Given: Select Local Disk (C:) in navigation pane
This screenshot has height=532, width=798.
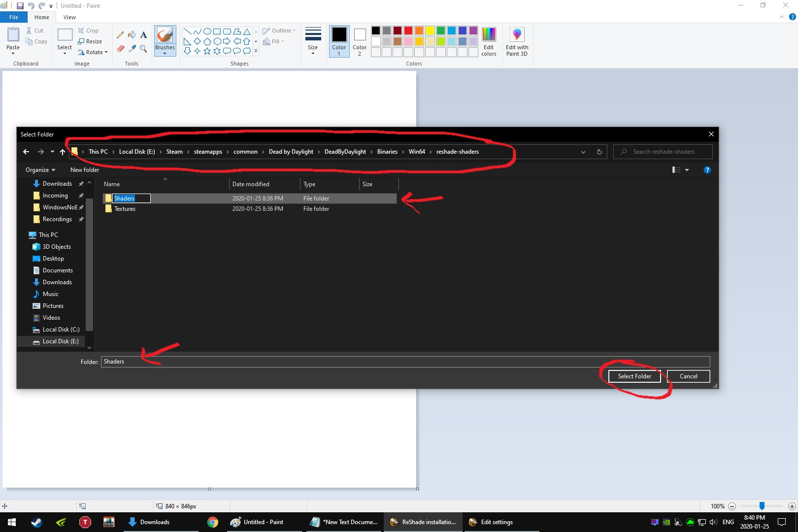Looking at the screenshot, I should coord(56,330).
